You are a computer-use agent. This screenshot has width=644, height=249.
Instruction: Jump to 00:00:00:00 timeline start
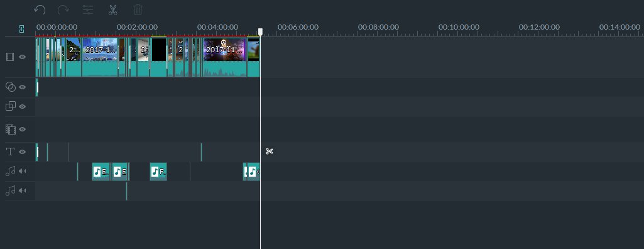[57, 27]
